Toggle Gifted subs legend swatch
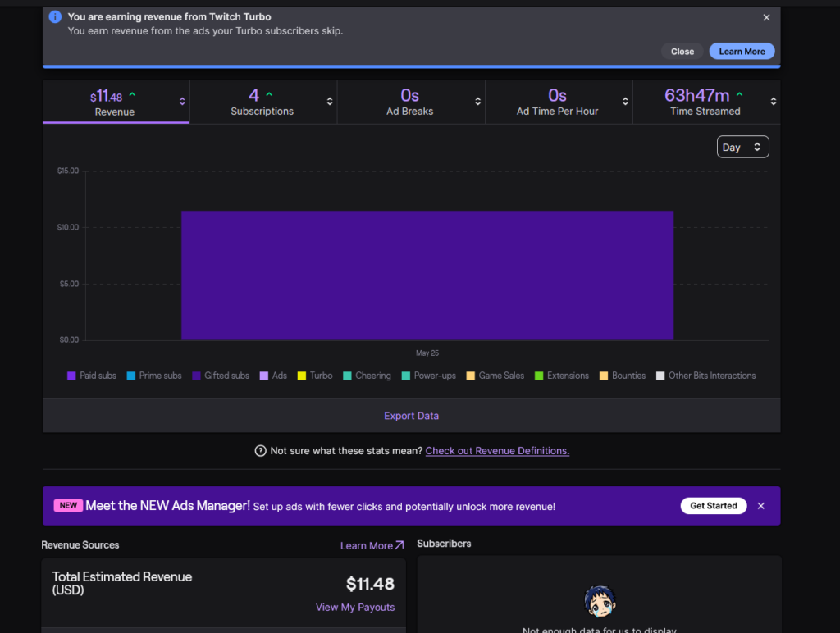This screenshot has width=840, height=633. tap(196, 376)
